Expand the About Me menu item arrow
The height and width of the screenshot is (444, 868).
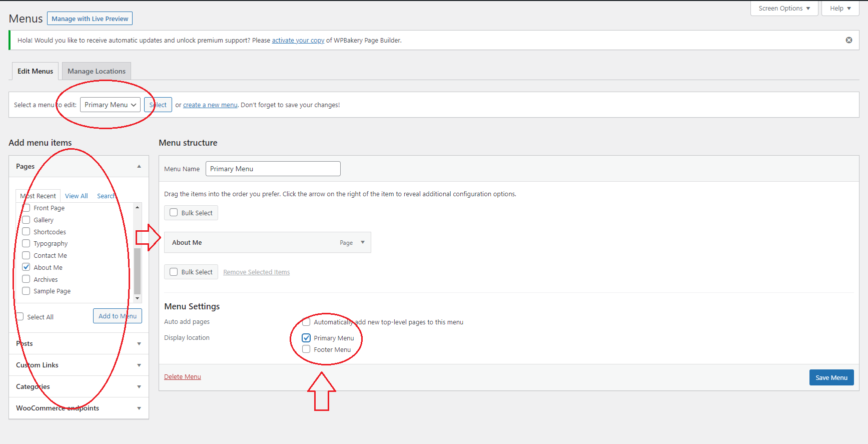tap(363, 242)
